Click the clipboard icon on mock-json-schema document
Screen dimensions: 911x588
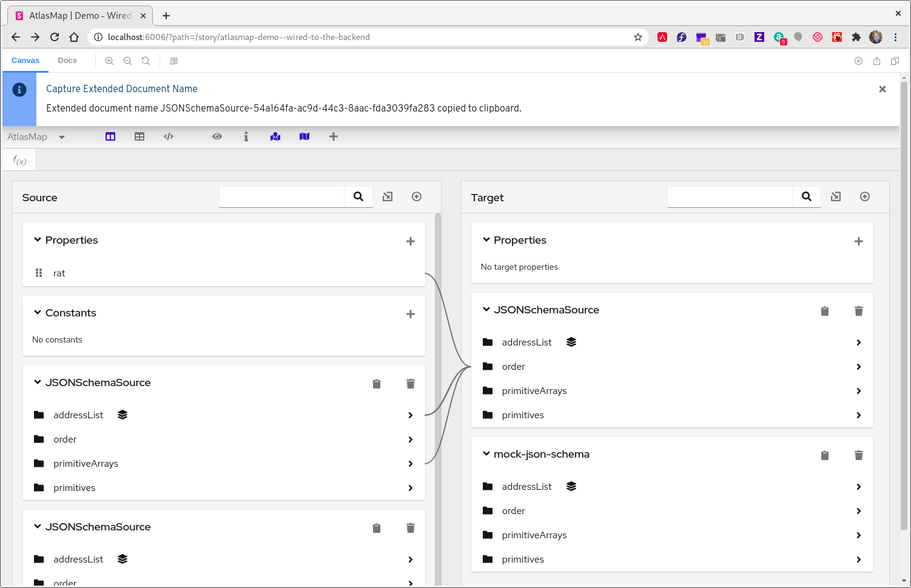point(824,455)
